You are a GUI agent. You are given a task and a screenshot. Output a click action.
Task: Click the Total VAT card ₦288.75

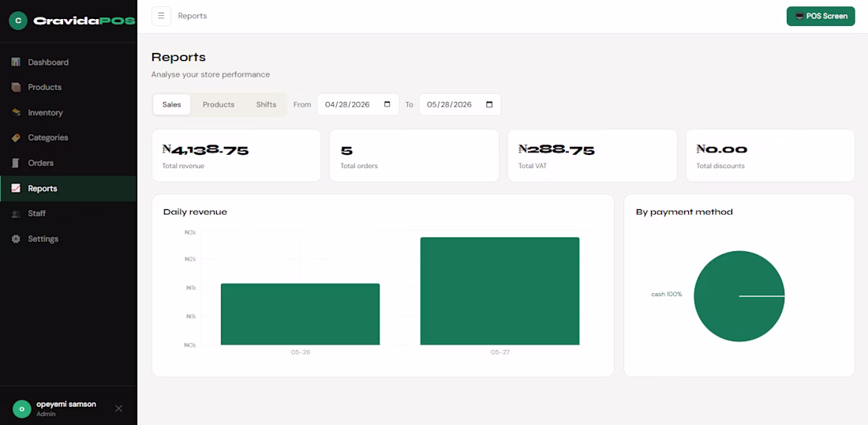(593, 156)
